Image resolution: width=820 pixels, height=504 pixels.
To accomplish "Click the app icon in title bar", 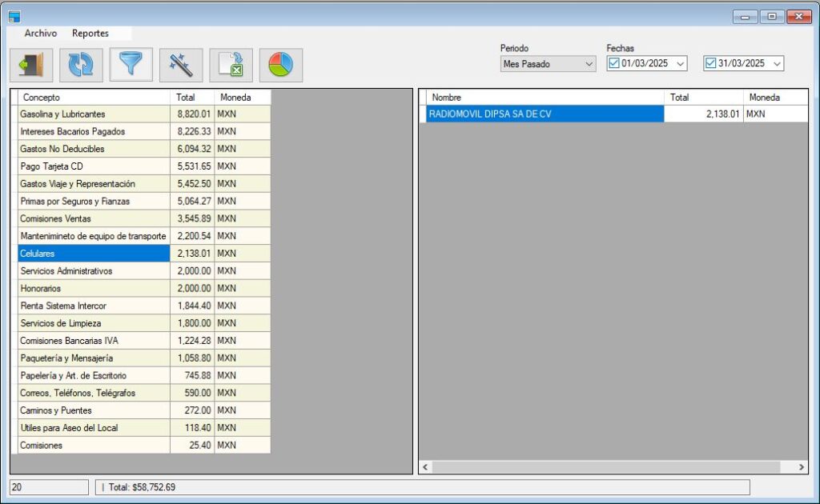I will 14,16.
